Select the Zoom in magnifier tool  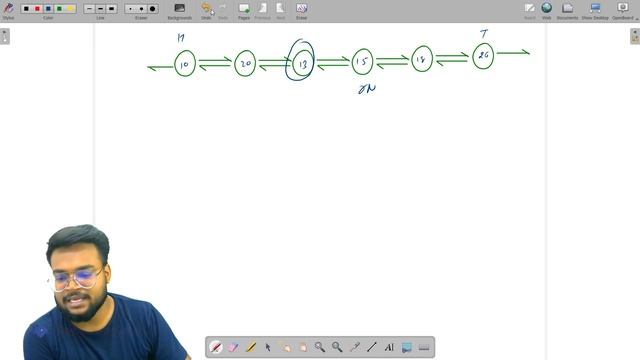tap(320, 347)
